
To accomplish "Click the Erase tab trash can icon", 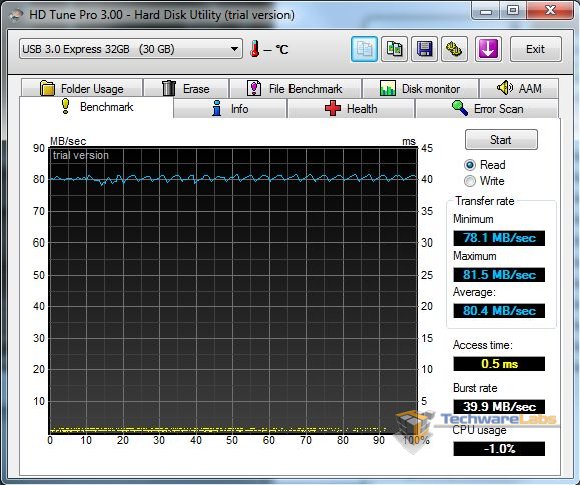I will click(x=169, y=88).
